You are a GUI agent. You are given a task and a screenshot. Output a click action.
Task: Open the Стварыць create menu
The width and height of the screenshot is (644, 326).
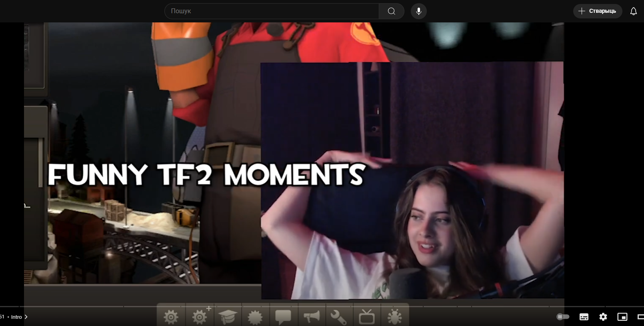point(598,11)
